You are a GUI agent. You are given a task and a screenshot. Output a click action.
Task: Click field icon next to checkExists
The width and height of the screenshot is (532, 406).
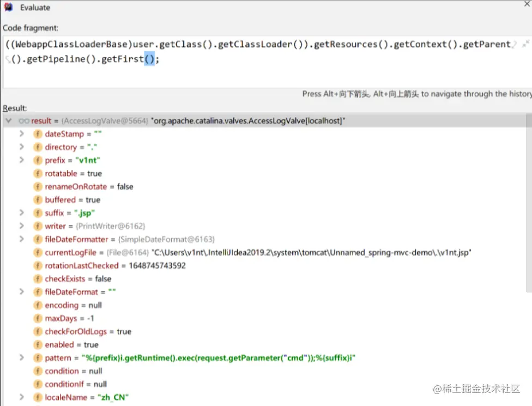point(37,279)
